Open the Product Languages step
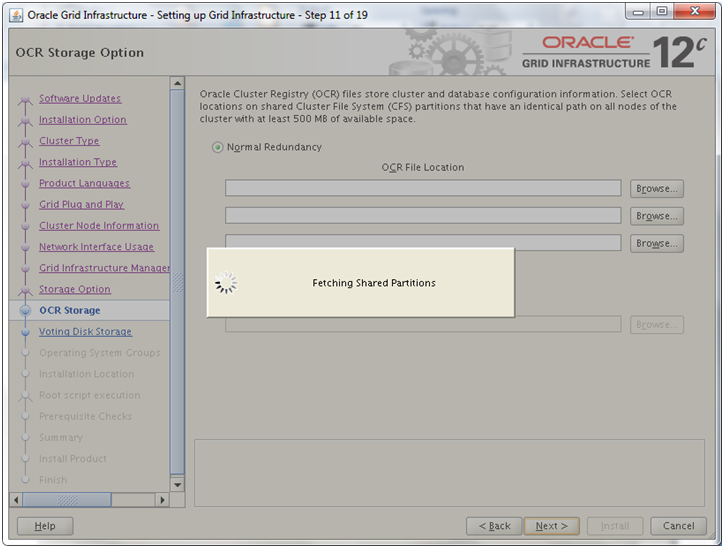This screenshot has height=548, width=724. 84,183
